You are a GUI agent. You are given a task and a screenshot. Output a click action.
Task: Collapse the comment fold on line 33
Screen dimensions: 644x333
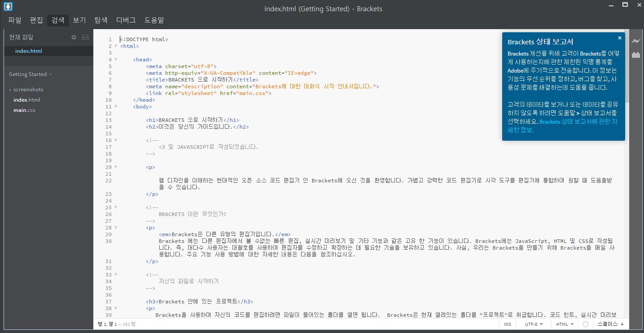[116, 274]
